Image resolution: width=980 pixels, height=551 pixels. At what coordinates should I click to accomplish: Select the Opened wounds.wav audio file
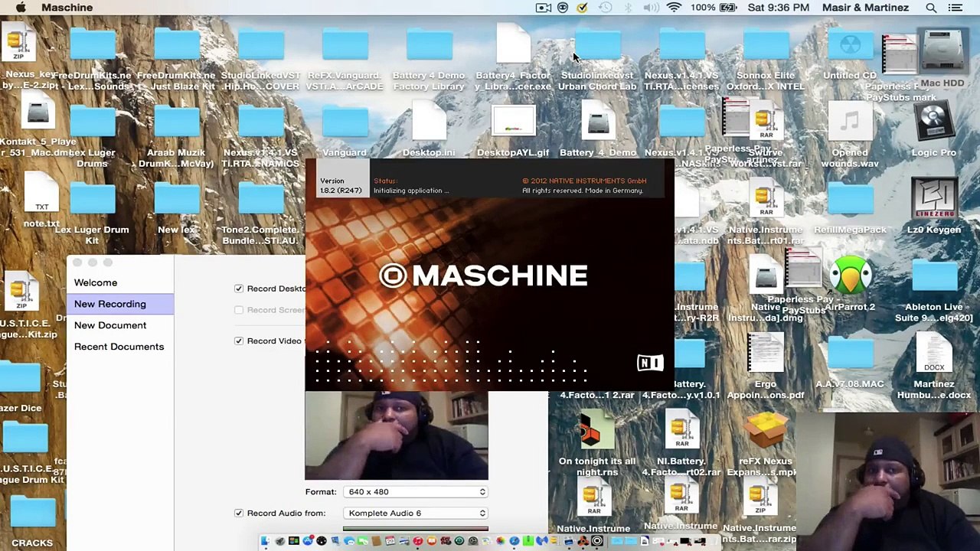[850, 122]
